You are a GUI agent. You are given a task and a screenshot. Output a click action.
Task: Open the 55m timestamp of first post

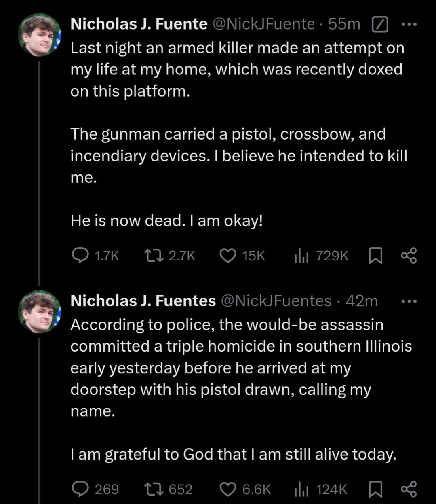click(x=344, y=24)
